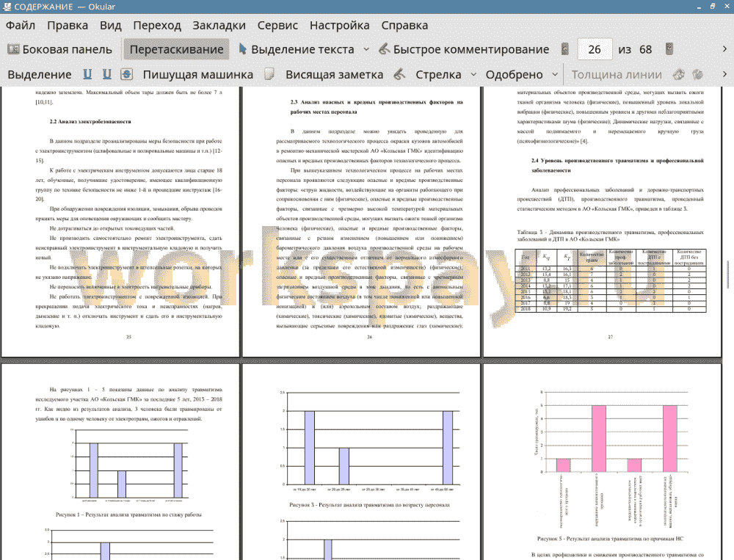Click the page number 26 at the page bottom
This screenshot has width=734, height=560.
369,337
